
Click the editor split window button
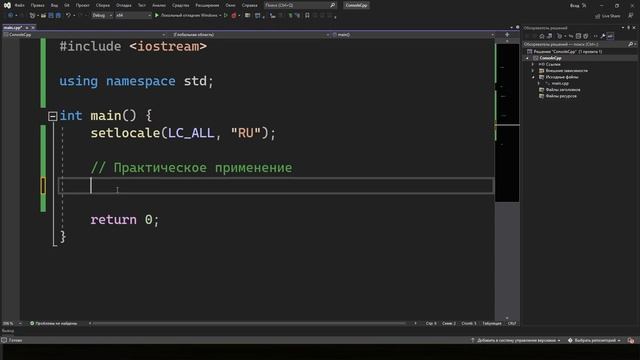pos(507,35)
